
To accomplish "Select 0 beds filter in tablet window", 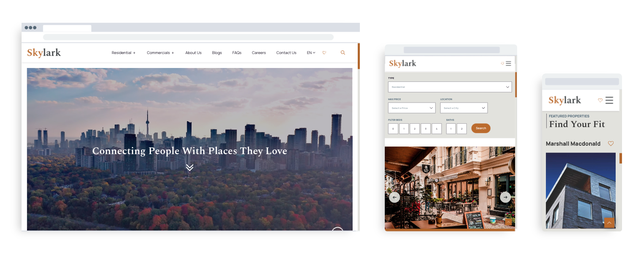I will click(x=393, y=128).
